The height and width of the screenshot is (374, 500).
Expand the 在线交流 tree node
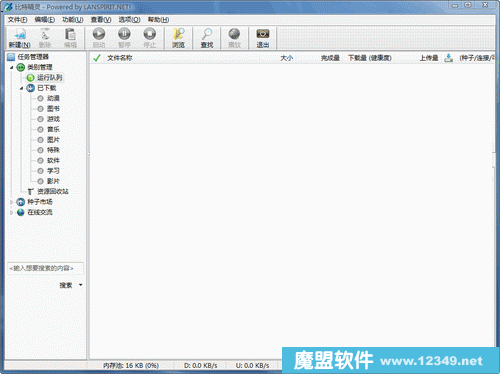click(x=12, y=212)
